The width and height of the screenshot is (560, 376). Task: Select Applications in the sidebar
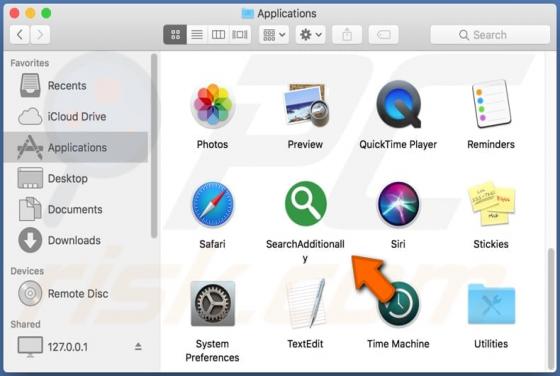(x=76, y=147)
